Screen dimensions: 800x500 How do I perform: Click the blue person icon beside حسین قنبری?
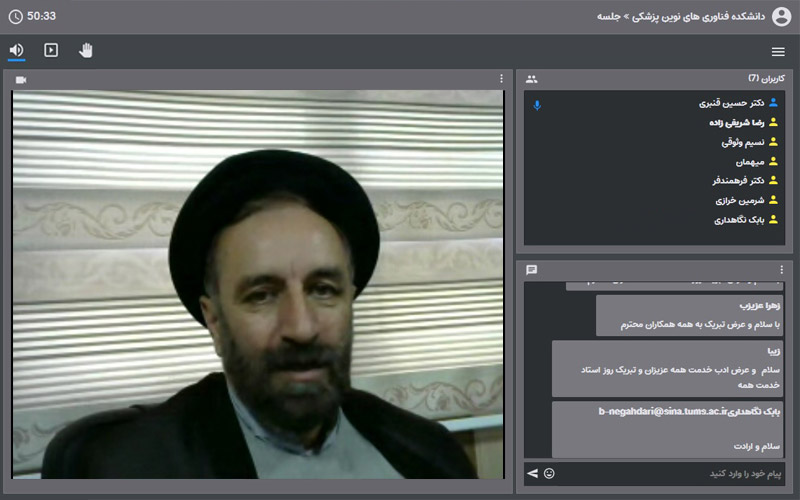coord(773,103)
